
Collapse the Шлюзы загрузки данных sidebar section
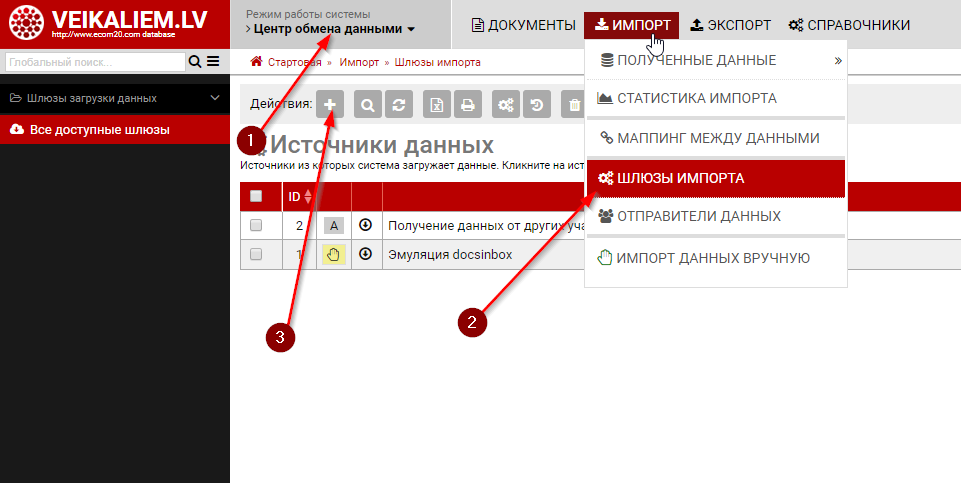[215, 98]
